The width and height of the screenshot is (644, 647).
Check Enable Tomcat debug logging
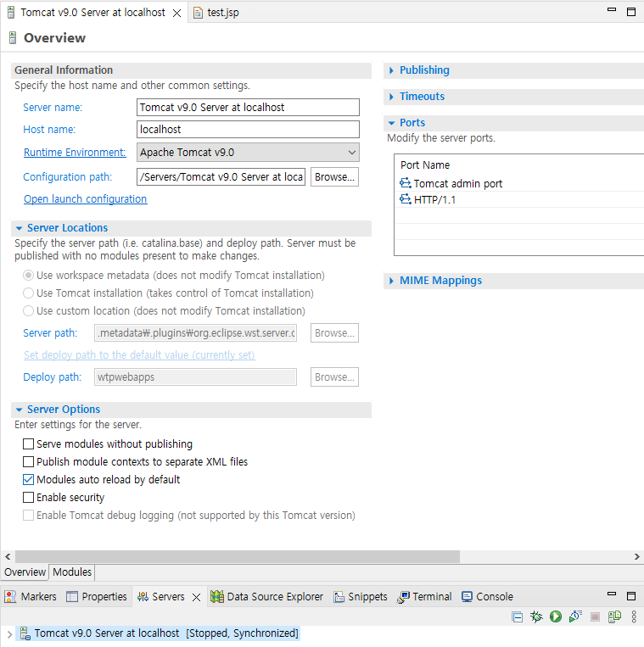[28, 515]
